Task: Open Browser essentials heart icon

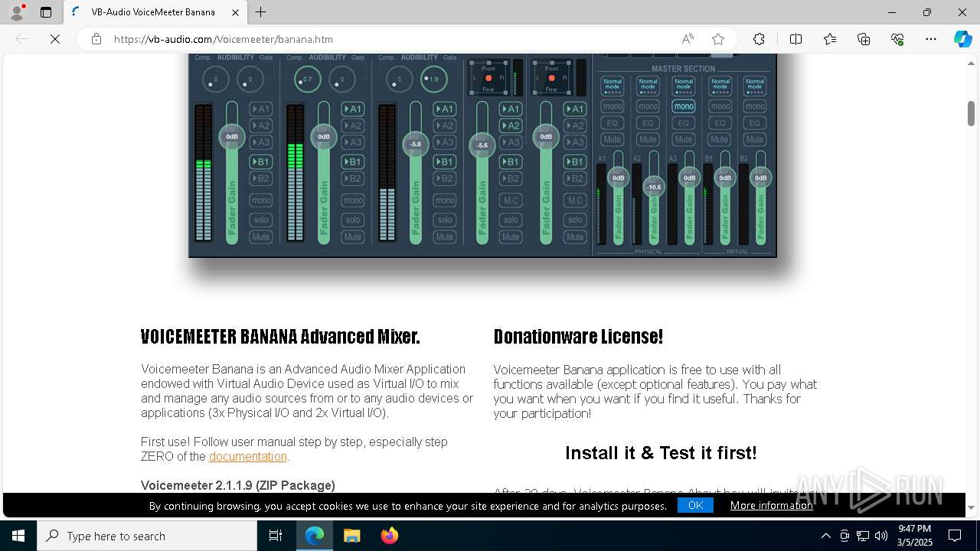Action: [897, 39]
